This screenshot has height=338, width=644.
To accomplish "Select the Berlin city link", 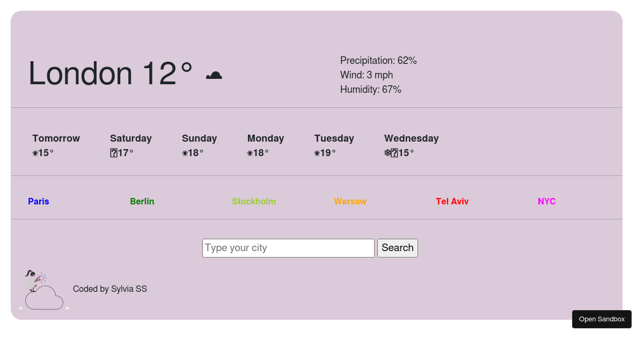I will click(x=142, y=202).
